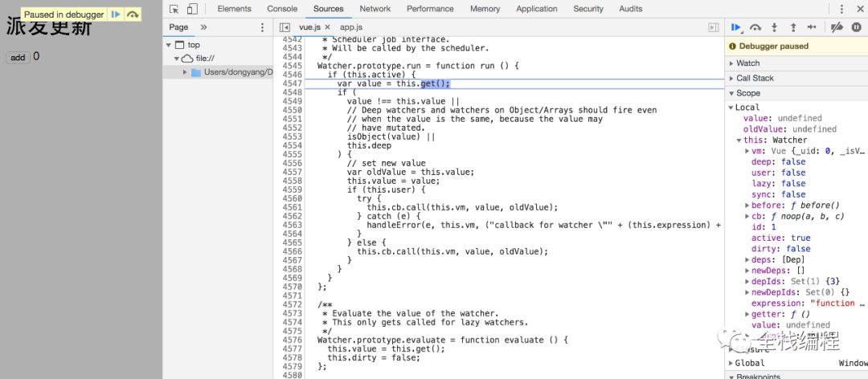This screenshot has height=379, width=868.
Task: Click line number 4547 in the gutter
Action: point(292,84)
